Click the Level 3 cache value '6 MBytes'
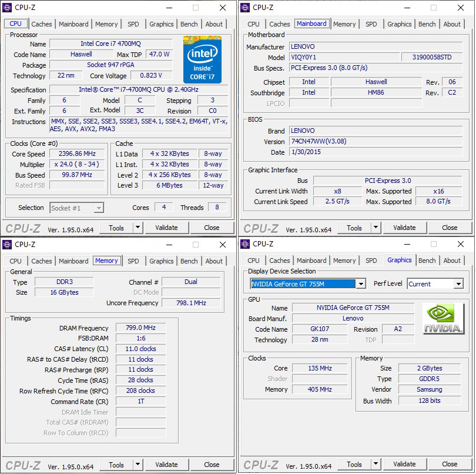The image size is (476, 474). pyautogui.click(x=169, y=185)
